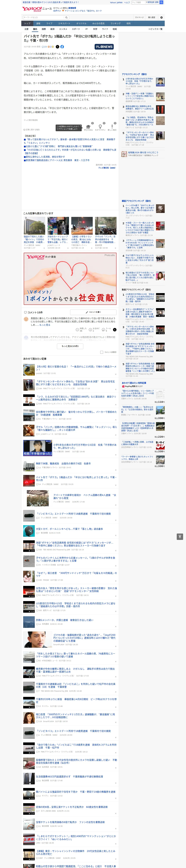This screenshot has height=868, width=186.
Task: Open the トピックス一覧 link
Action: click(x=155, y=29)
